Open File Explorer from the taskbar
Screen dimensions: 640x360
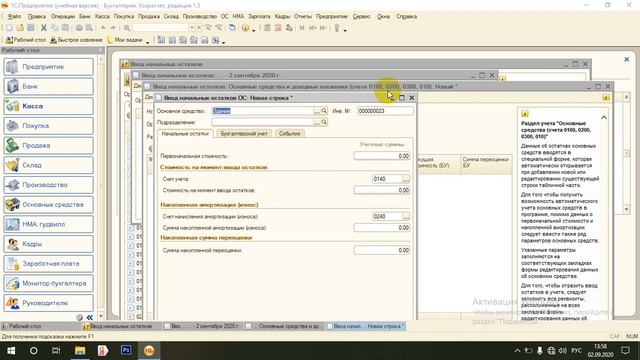point(80,351)
